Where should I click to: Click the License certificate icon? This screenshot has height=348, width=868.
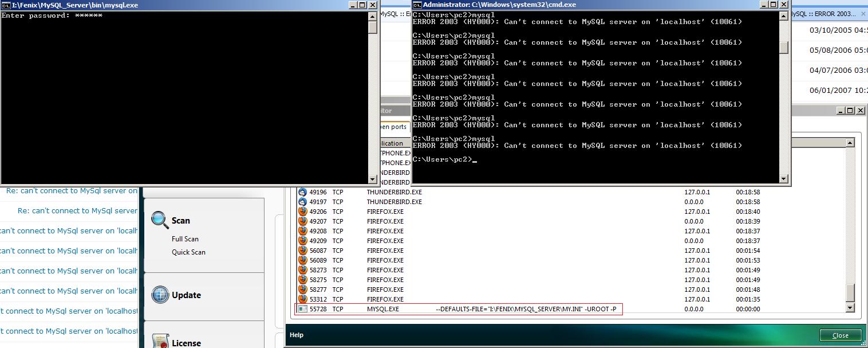[x=160, y=342]
